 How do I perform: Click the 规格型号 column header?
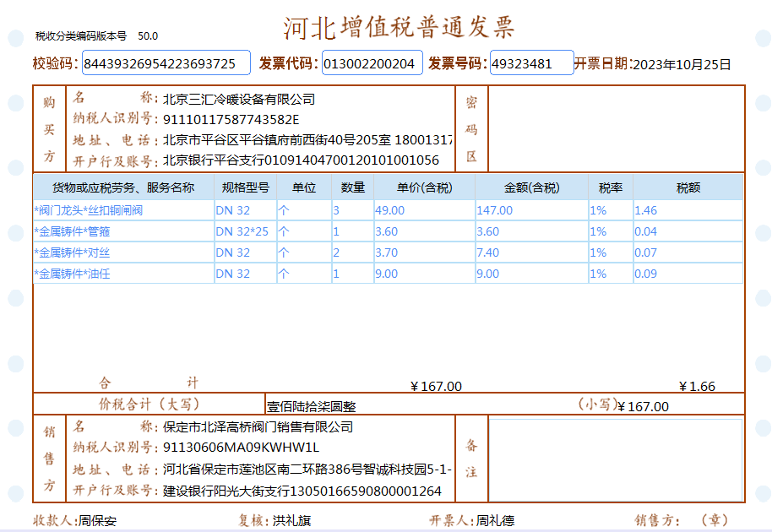click(245, 187)
